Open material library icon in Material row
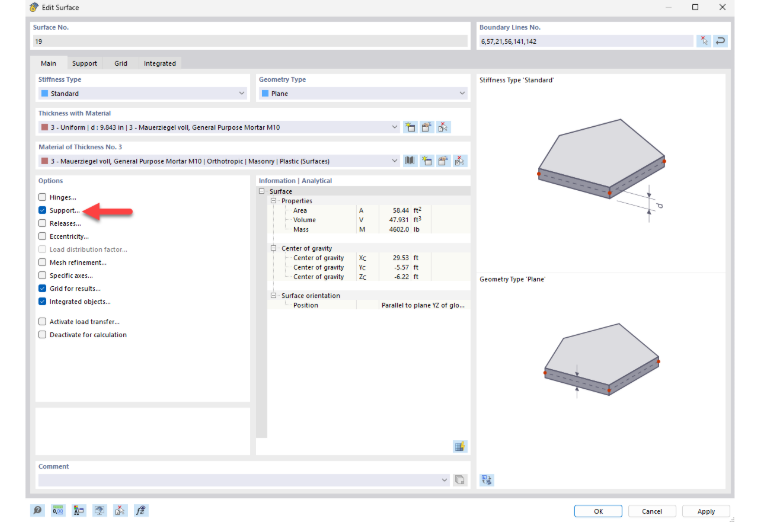The width and height of the screenshot is (760, 522). point(410,161)
